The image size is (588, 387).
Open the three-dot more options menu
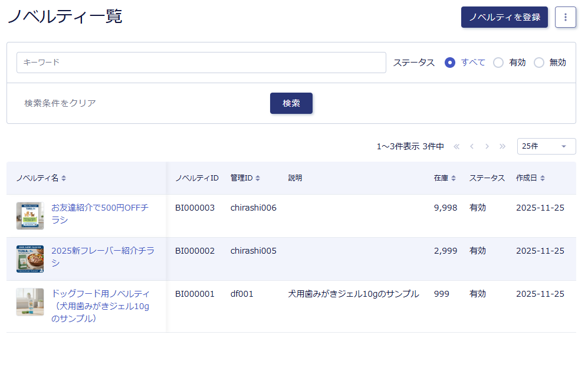click(565, 17)
